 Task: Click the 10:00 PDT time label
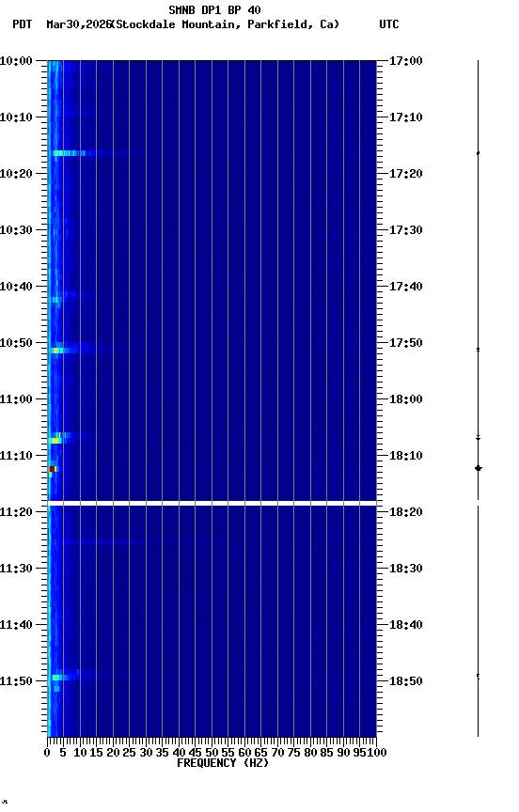click(16, 61)
